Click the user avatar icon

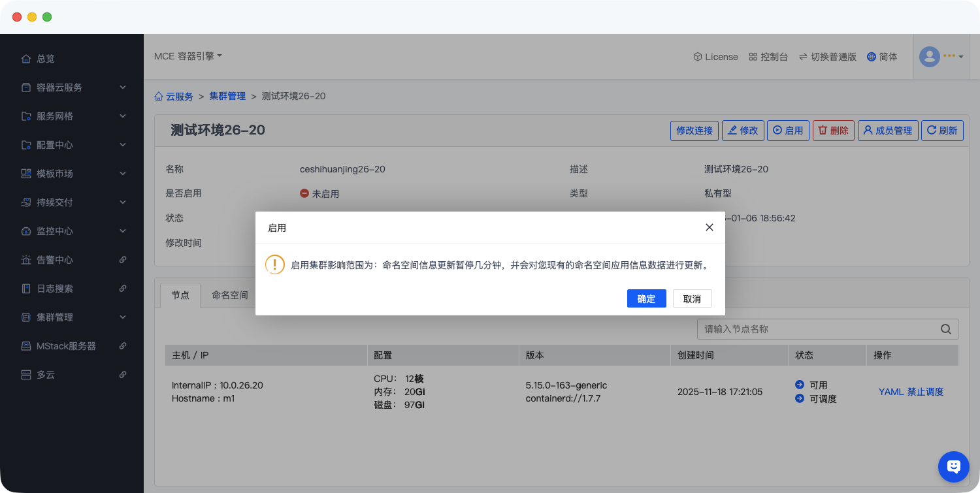929,57
